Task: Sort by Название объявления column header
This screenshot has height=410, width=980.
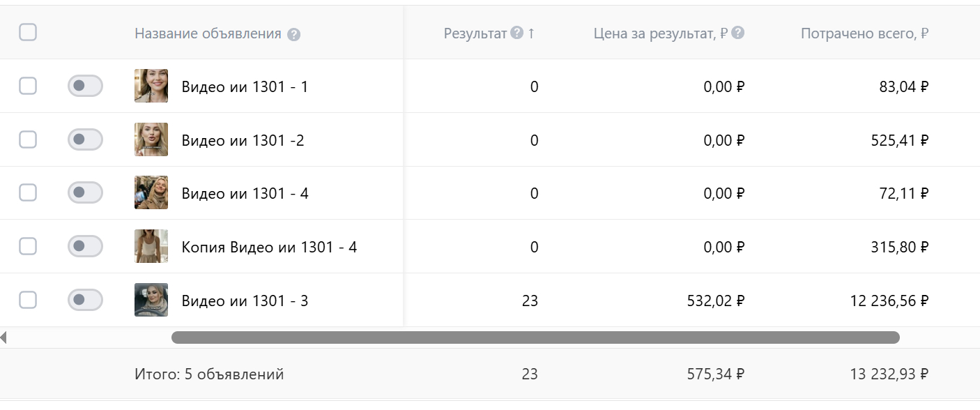Action: (x=208, y=33)
